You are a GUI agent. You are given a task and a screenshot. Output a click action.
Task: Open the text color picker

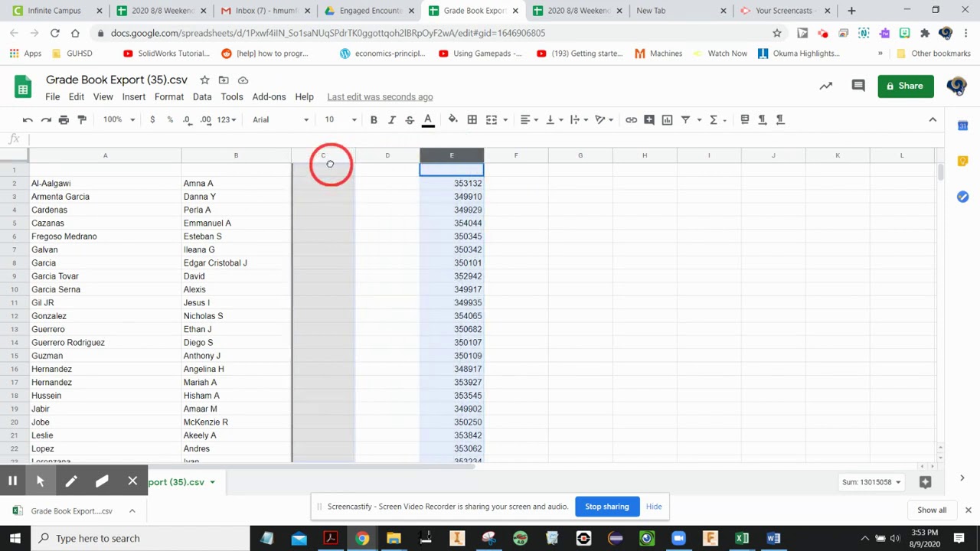pyautogui.click(x=428, y=119)
